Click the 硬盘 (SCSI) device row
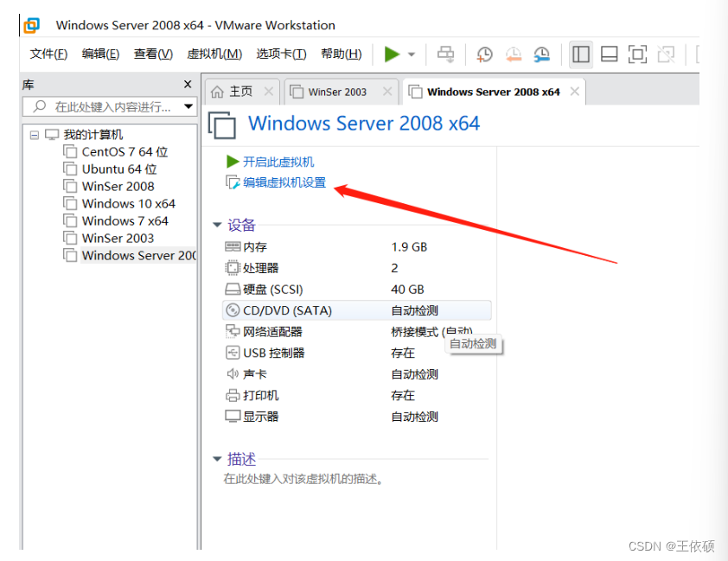The height and width of the screenshot is (561, 728). (356, 290)
